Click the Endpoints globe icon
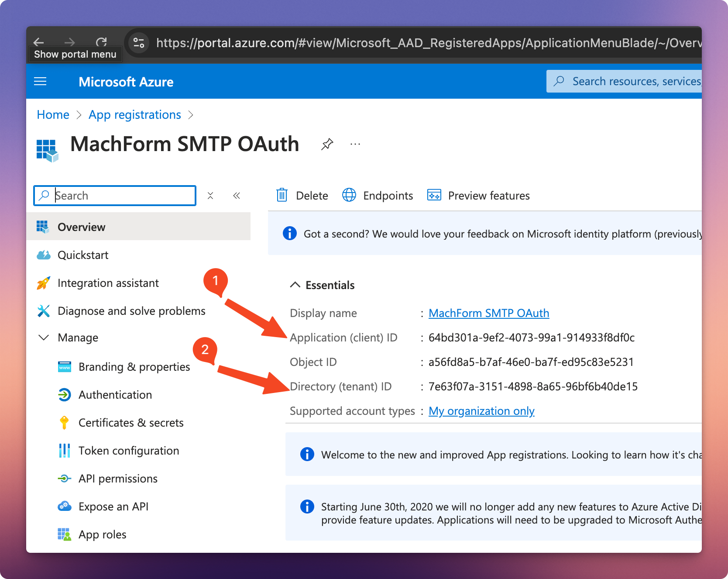The height and width of the screenshot is (579, 728). coord(349,195)
